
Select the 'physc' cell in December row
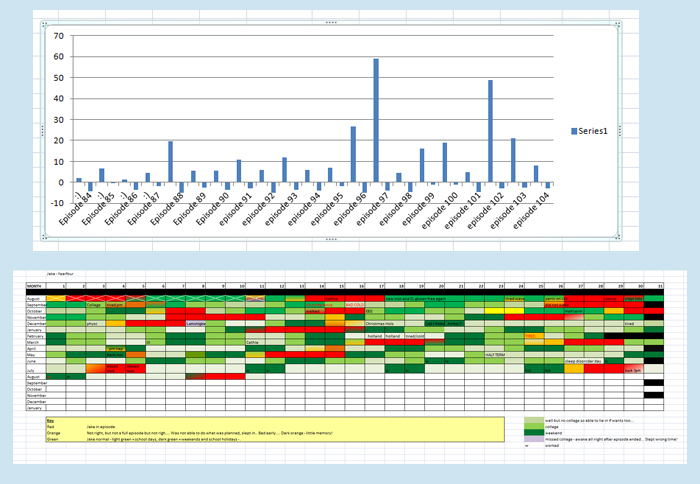click(x=96, y=323)
